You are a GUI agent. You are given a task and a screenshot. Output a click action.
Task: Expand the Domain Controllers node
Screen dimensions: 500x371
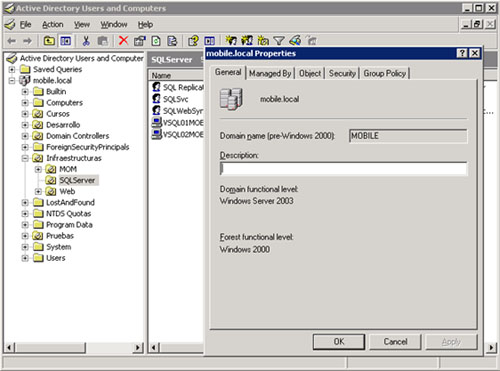pos(25,136)
